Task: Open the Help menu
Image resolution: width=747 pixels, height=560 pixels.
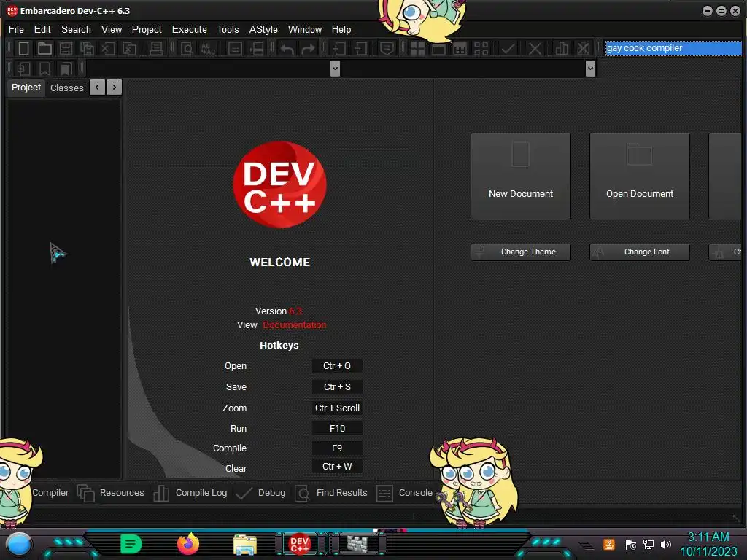Action: pyautogui.click(x=341, y=29)
